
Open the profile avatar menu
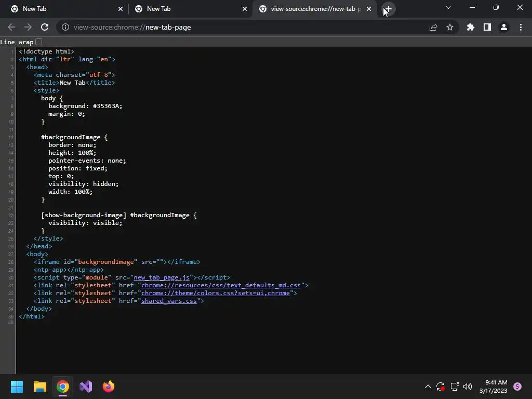point(504,27)
